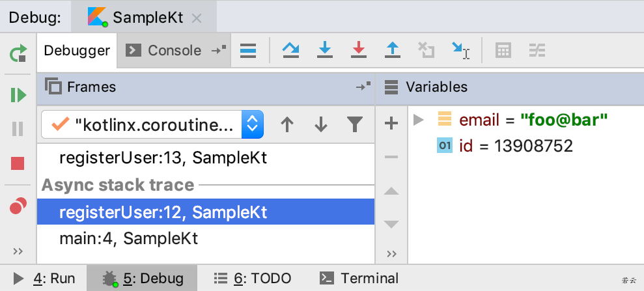
Task: Stop the debugging session
Action: tap(18, 163)
